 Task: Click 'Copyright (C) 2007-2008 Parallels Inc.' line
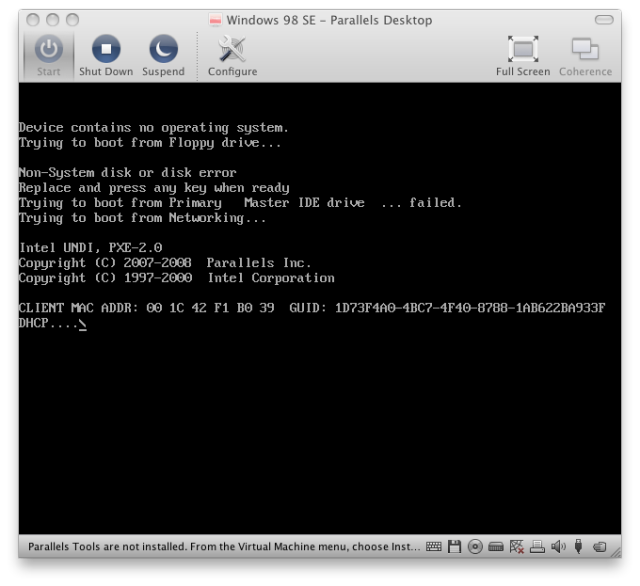[x=165, y=263]
